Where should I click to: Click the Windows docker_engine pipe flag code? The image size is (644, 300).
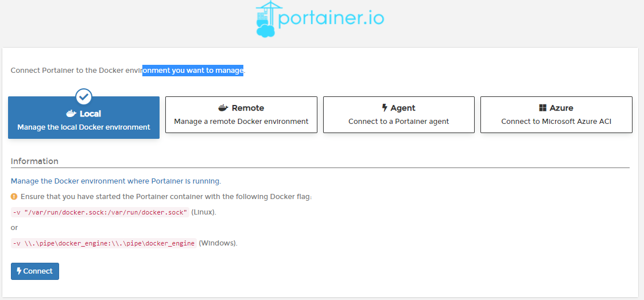tap(104, 243)
